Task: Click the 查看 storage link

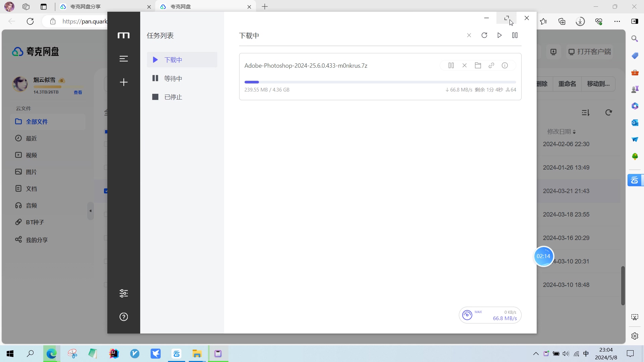Action: tap(78, 92)
